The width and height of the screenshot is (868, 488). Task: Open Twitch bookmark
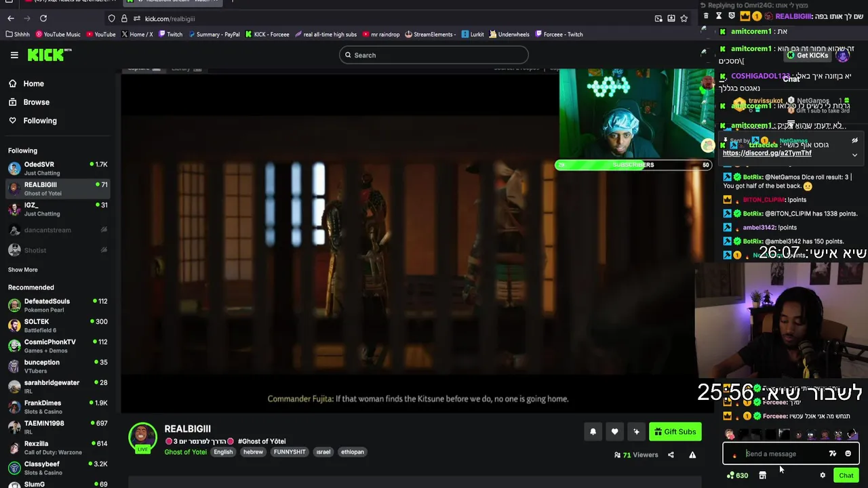tap(170, 34)
